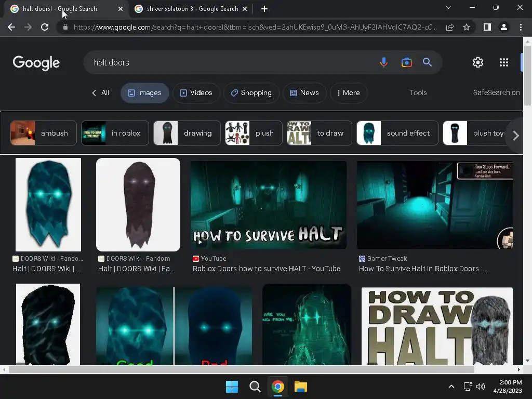Close the 'halt doorsl' tab
This screenshot has width=532, height=399.
tap(121, 9)
